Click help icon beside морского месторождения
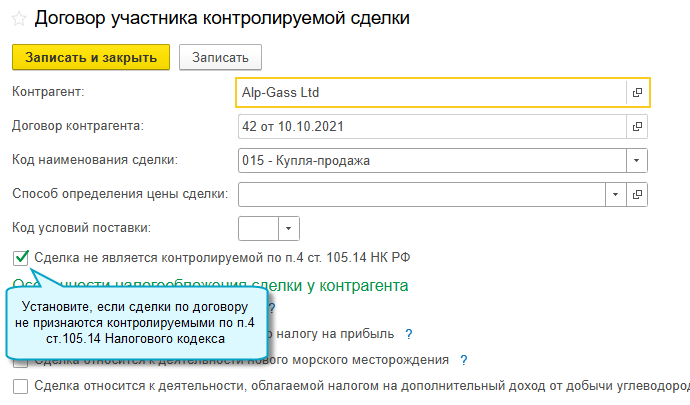 465,360
